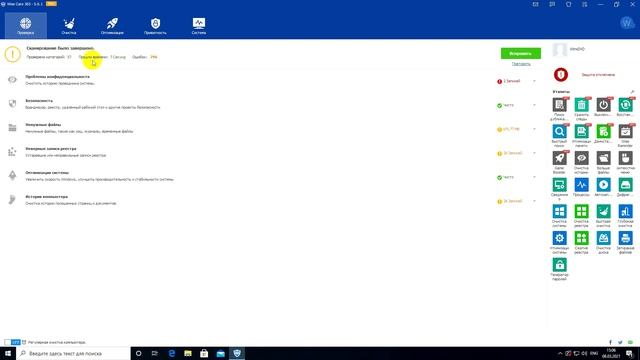640x360 pixels.
Task: Open the green Очистка реестра utility
Action: click(582, 211)
